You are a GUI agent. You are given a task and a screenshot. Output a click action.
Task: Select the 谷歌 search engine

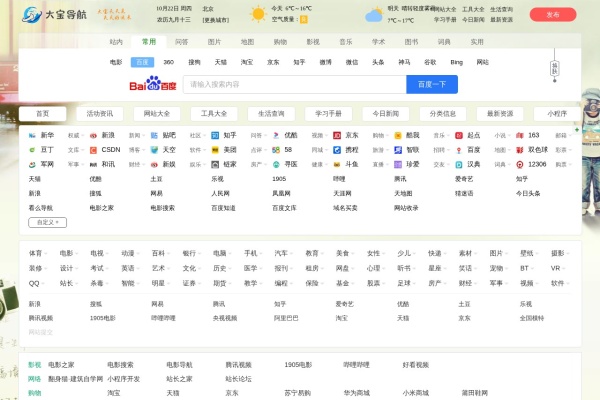(430, 62)
